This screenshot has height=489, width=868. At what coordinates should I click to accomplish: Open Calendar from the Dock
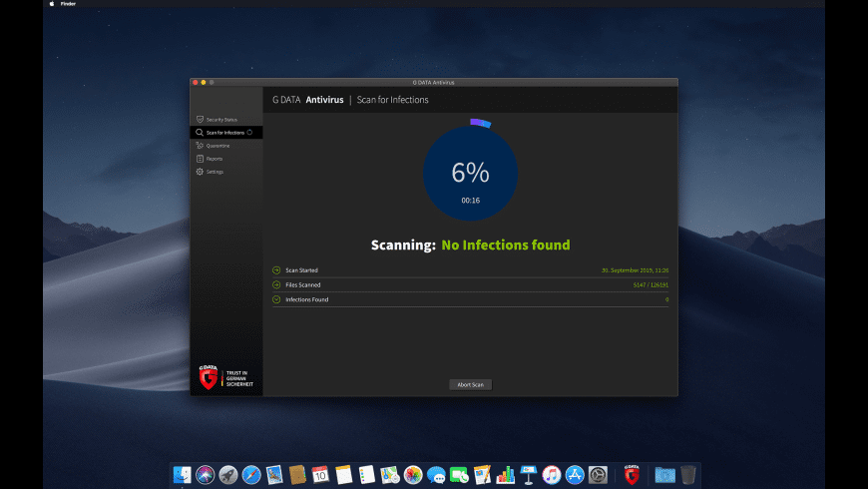point(320,475)
